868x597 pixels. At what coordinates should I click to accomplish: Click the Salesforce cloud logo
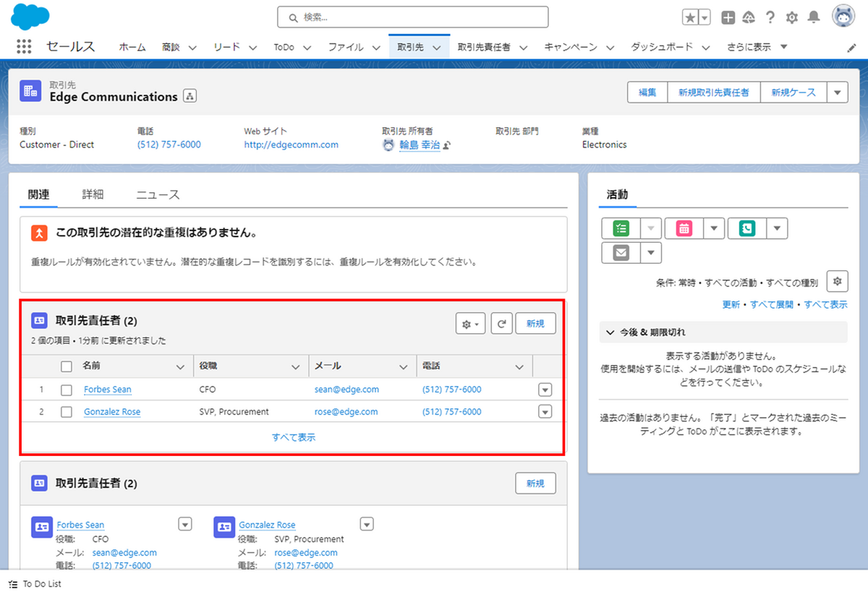tap(30, 16)
